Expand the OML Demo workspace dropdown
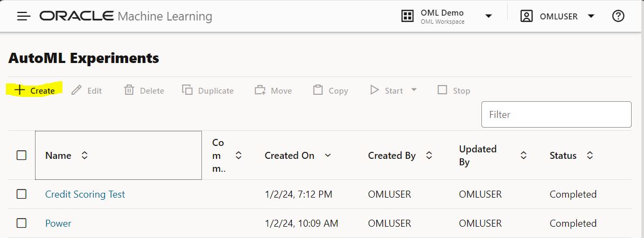 488,16
